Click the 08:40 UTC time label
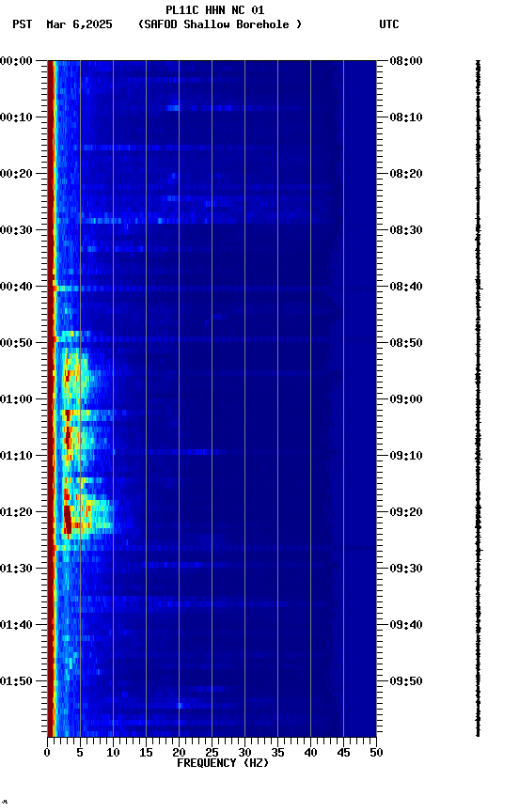The width and height of the screenshot is (519, 812). pyautogui.click(x=406, y=287)
